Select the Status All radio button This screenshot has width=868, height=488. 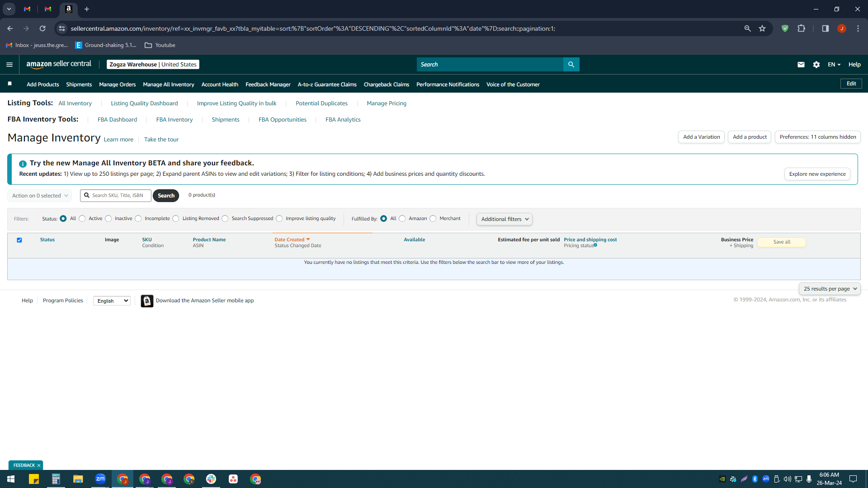(x=63, y=219)
